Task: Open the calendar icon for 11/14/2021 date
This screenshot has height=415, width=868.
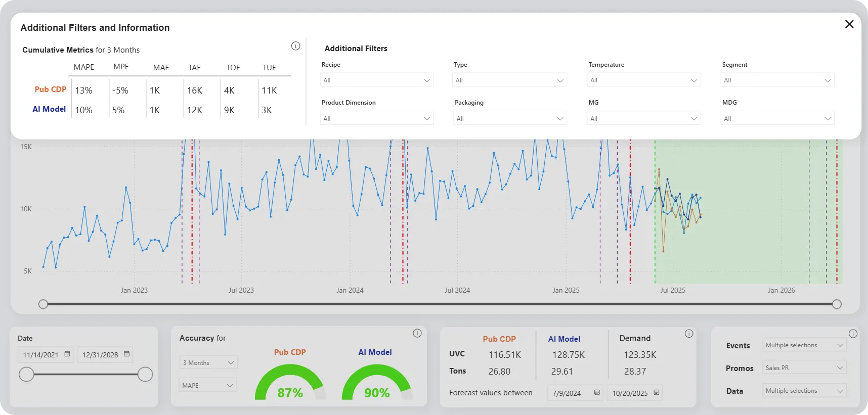Action: tap(67, 354)
